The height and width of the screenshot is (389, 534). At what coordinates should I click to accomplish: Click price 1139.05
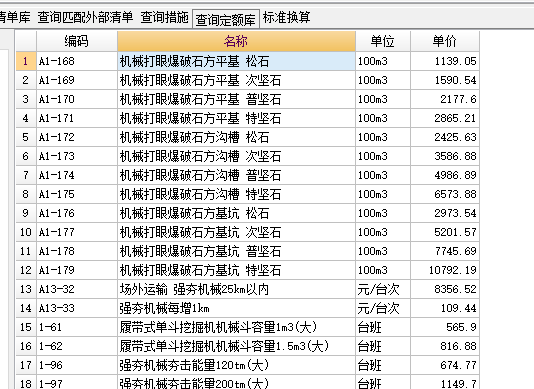[445, 61]
